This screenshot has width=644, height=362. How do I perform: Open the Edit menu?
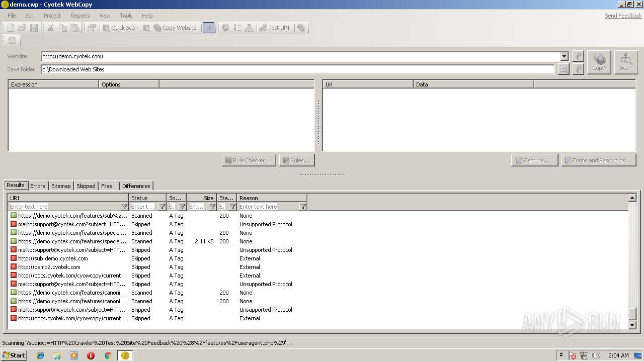coord(30,16)
